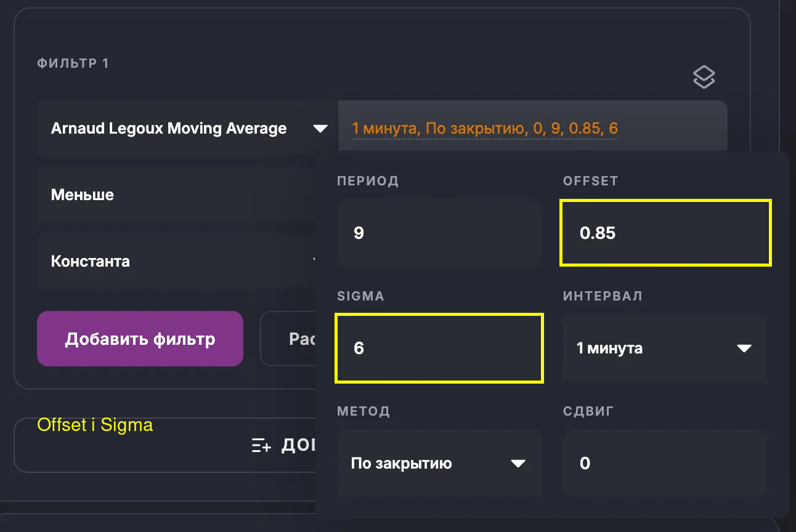Screen dimensions: 796x532
Task: Click the СДВИГ label text
Action: [x=588, y=411]
